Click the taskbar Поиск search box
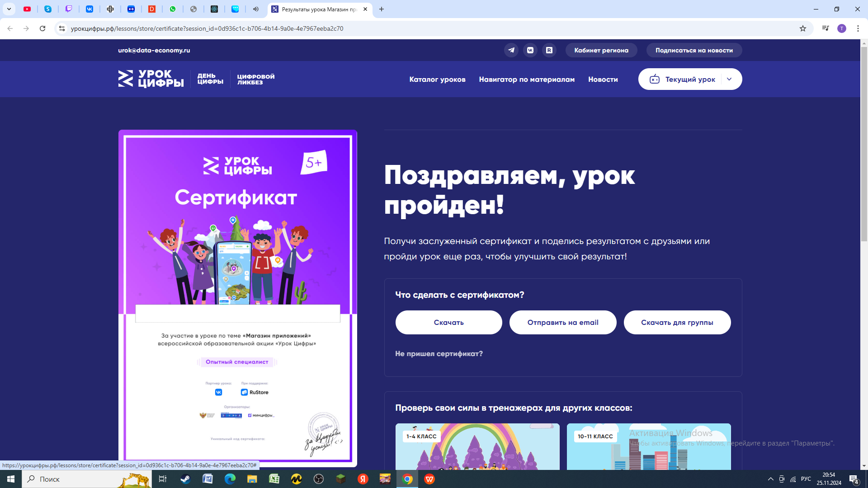This screenshot has width=868, height=488. 87,479
